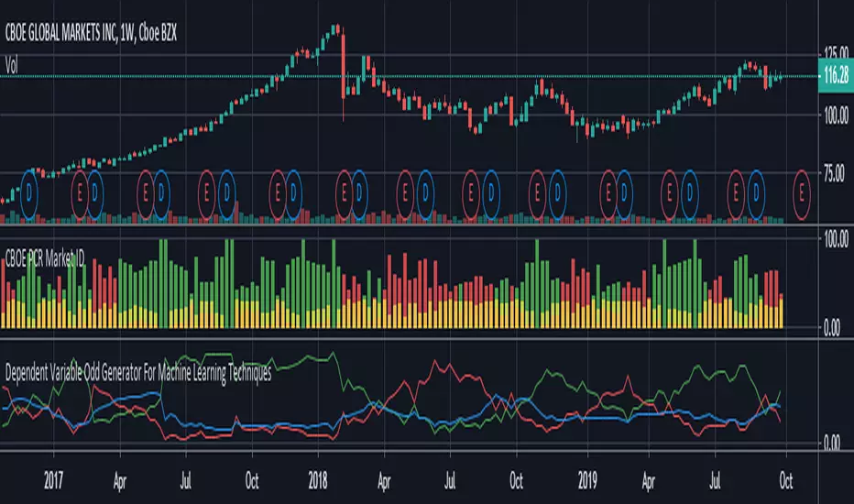Click the 75.00 price scale label
Image resolution: width=854 pixels, height=504 pixels.
tap(834, 174)
